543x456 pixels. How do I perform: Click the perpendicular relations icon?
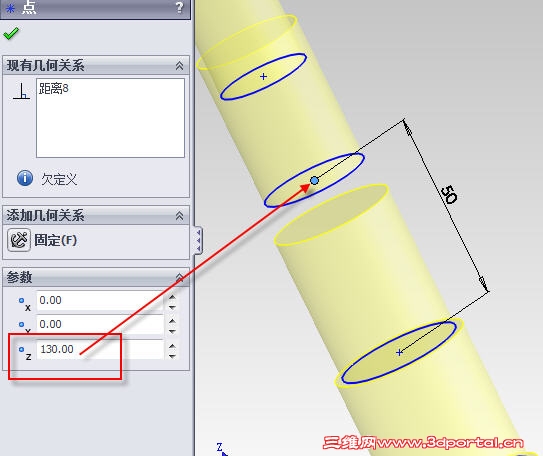click(x=21, y=91)
